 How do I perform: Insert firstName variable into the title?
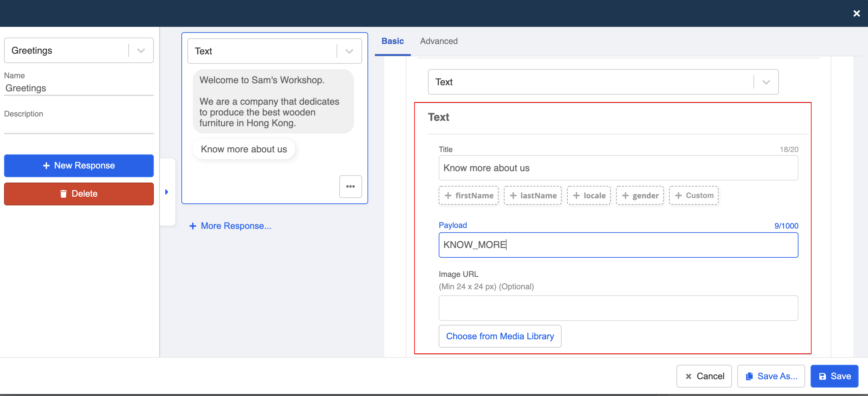468,195
